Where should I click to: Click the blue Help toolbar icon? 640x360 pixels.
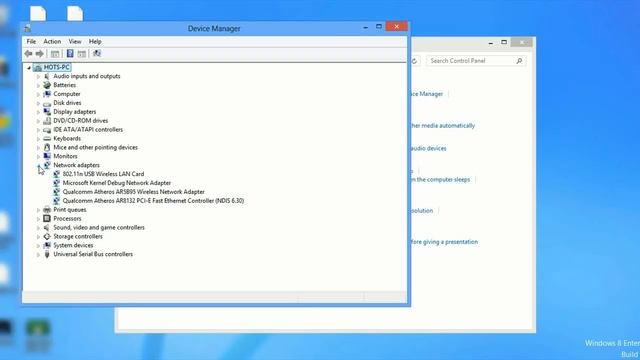[x=70, y=53]
